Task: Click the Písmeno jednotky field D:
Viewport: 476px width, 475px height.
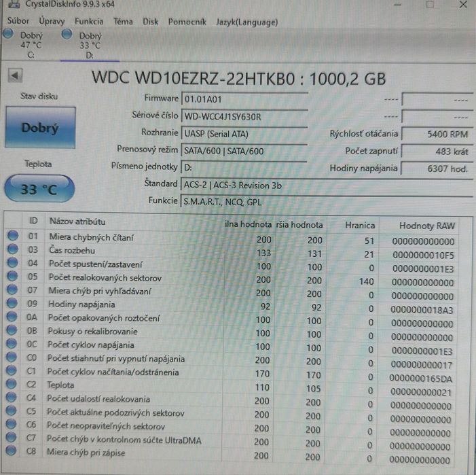Action: [x=244, y=167]
